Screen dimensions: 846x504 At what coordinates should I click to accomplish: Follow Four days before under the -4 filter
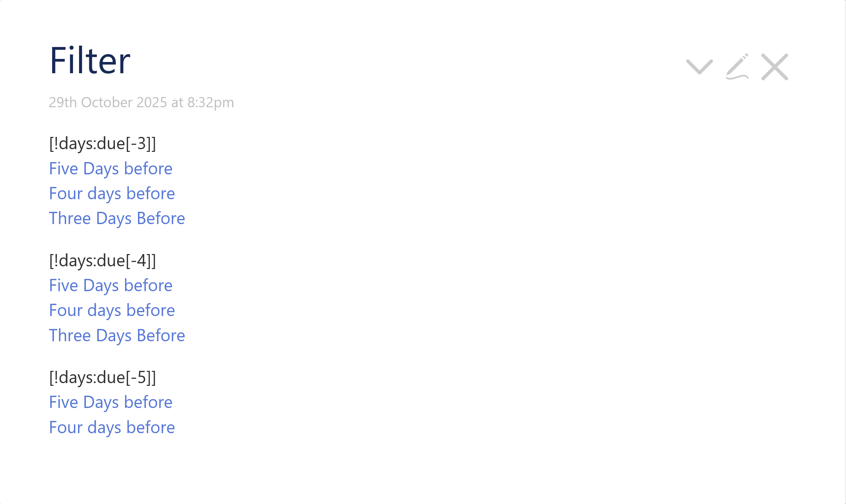[x=112, y=310]
